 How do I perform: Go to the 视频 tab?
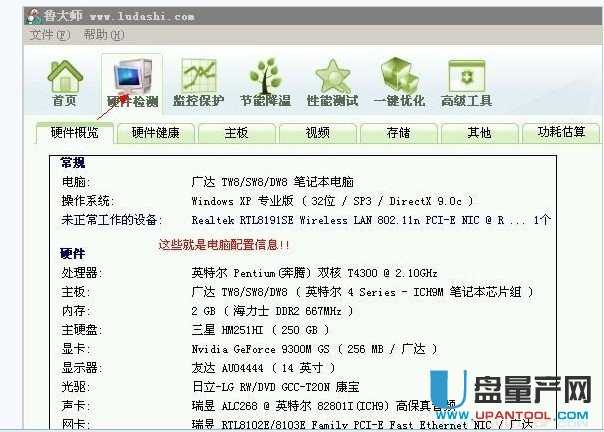tap(317, 132)
